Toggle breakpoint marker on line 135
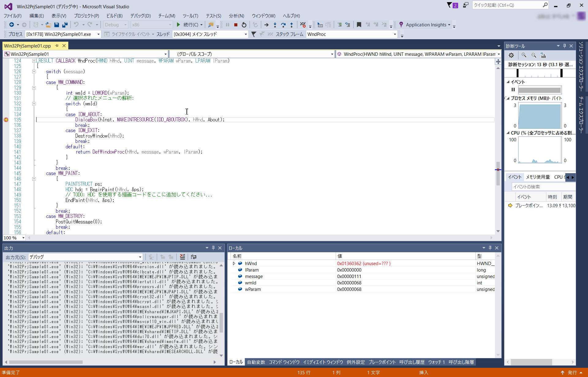 [x=6, y=120]
